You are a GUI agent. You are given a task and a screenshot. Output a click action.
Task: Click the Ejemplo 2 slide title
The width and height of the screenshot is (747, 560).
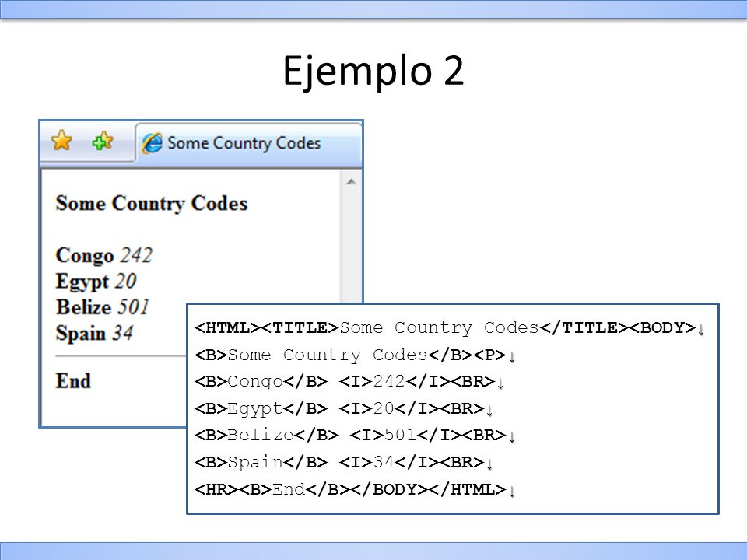tap(373, 71)
